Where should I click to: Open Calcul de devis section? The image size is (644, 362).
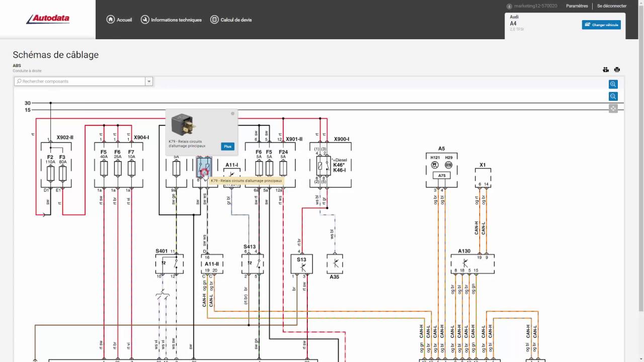click(231, 20)
